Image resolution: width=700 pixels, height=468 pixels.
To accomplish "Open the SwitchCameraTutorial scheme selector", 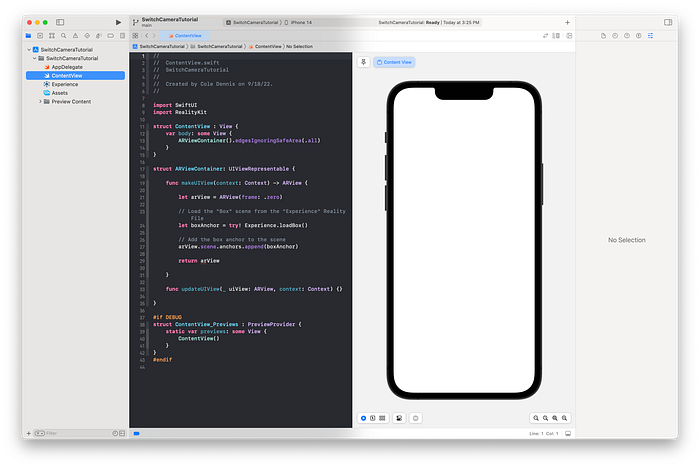I will pos(252,22).
